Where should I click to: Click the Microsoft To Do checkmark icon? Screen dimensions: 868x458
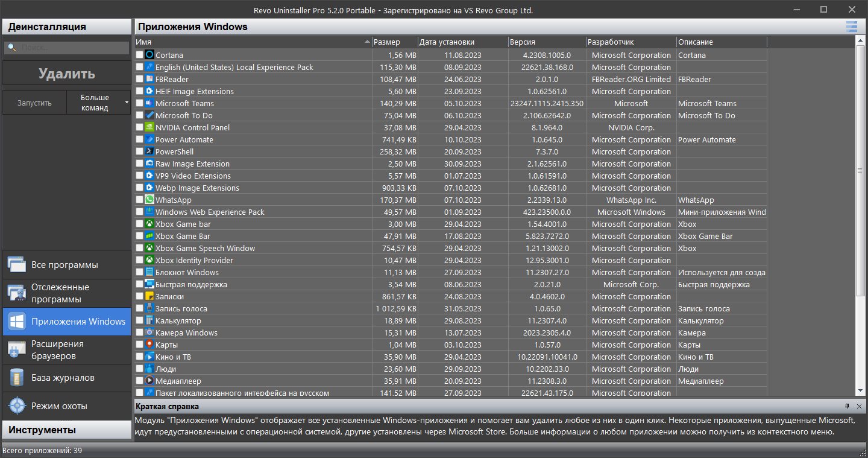click(x=149, y=115)
